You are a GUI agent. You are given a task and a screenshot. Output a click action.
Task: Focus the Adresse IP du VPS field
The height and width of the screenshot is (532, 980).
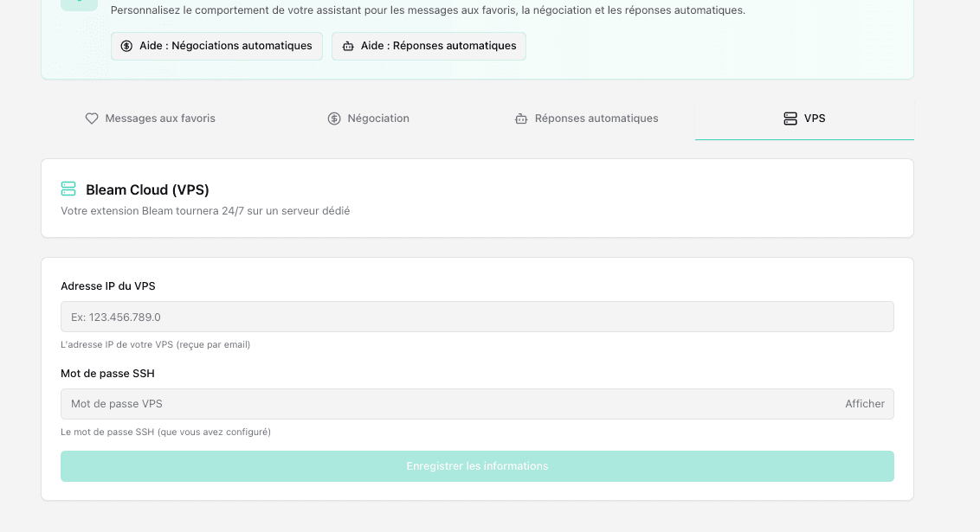[x=476, y=317]
